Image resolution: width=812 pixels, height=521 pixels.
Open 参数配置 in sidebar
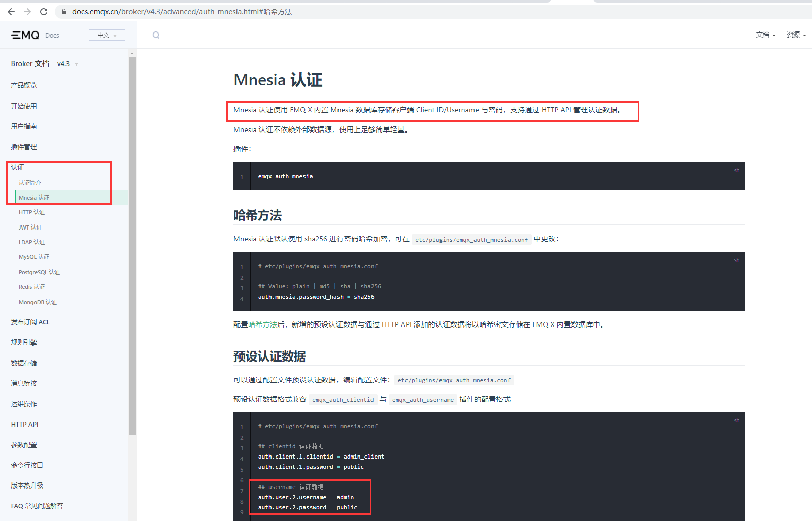pos(24,445)
